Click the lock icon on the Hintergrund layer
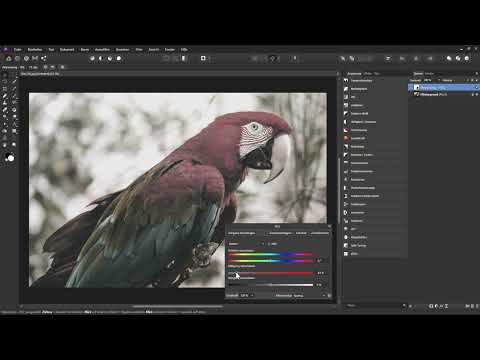This screenshot has width=480, height=360. 472,95
